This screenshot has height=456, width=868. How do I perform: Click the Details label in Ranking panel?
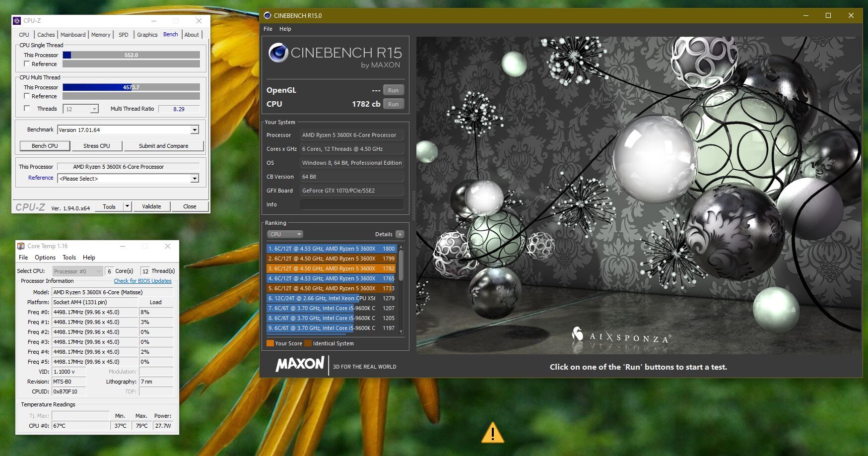pos(384,234)
